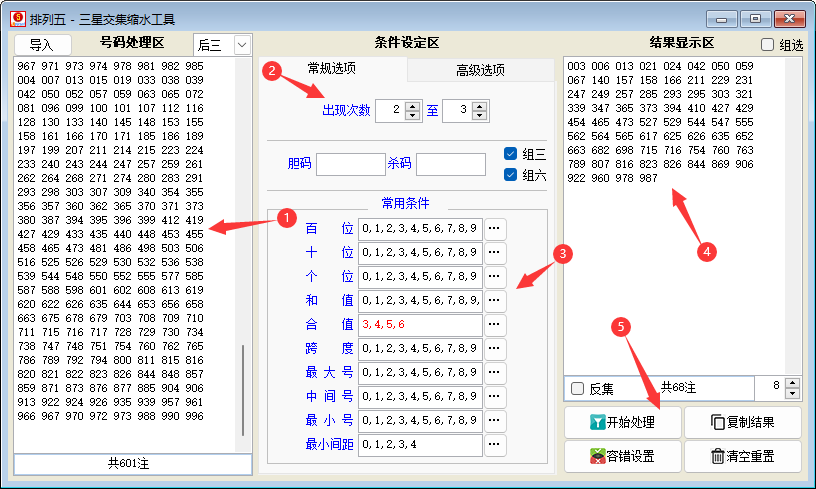Viewport: 816px width, 489px height.
Task: Click the 胆码 input field
Action: [350, 164]
